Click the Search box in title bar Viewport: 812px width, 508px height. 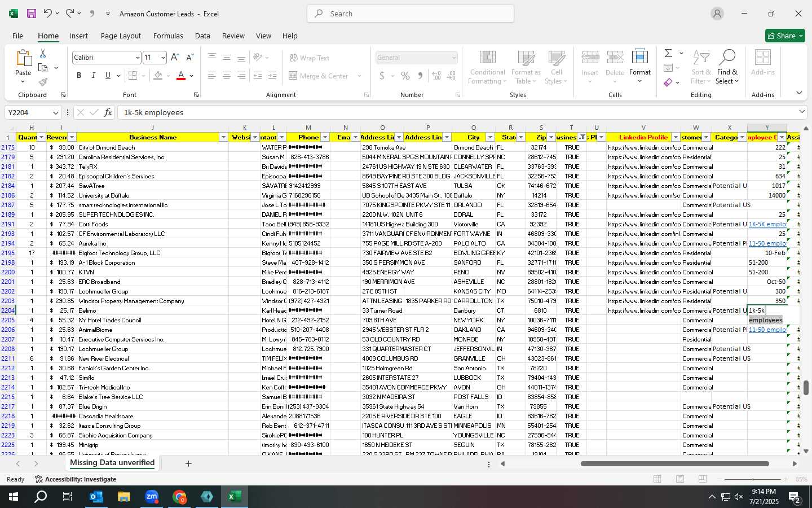pyautogui.click(x=411, y=14)
